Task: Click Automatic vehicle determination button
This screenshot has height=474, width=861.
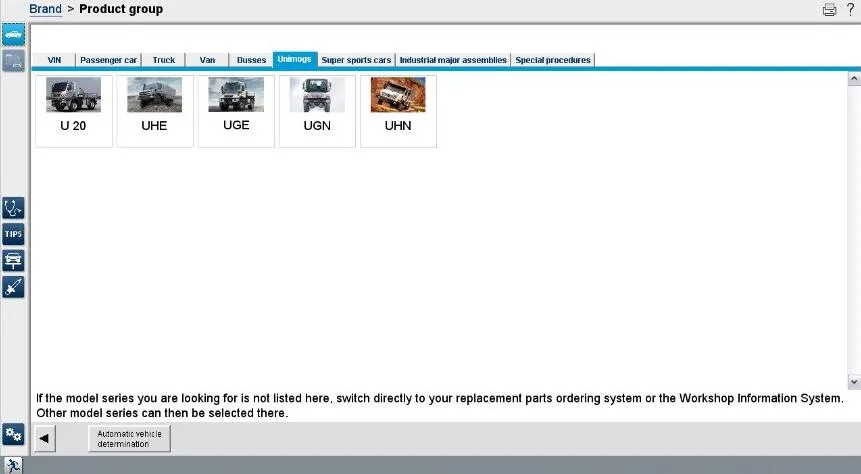Action: [129, 438]
